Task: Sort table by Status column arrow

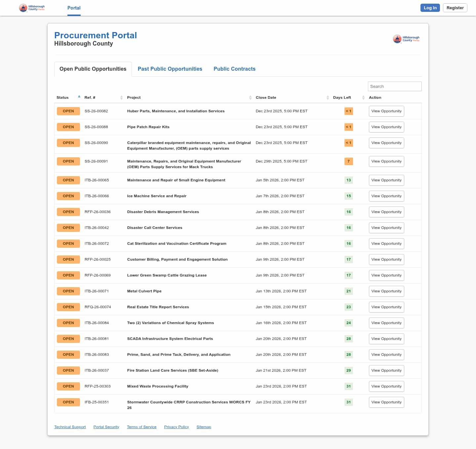Action: pyautogui.click(x=79, y=97)
